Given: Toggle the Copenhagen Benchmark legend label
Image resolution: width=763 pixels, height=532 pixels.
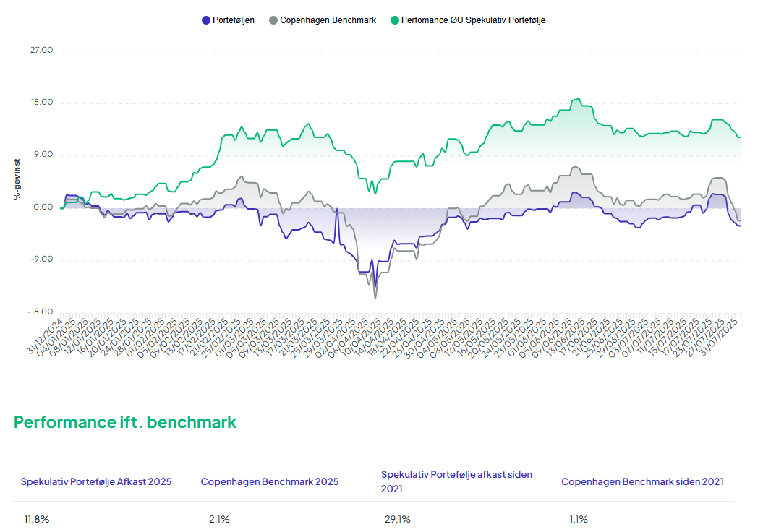Looking at the screenshot, I should [328, 20].
